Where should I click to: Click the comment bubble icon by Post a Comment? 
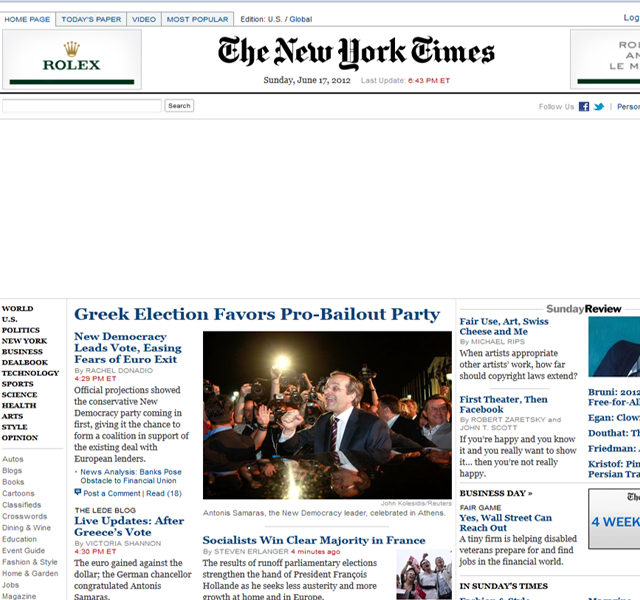tap(78, 492)
